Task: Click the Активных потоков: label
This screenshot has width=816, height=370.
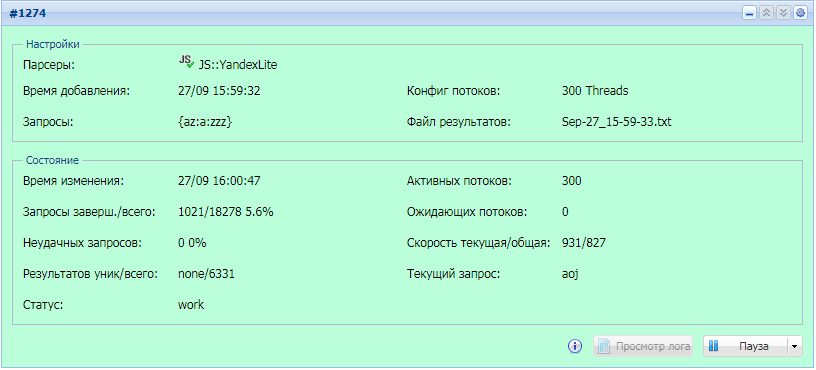Action: [x=459, y=181]
